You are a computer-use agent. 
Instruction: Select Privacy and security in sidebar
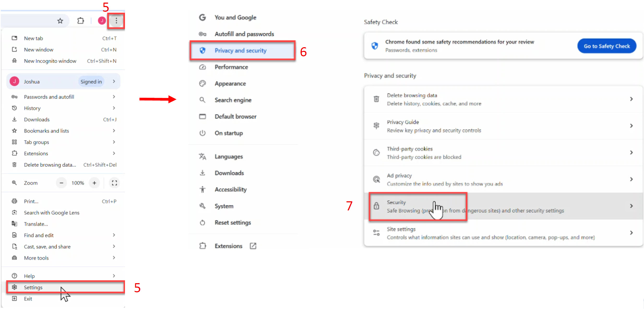pos(240,51)
